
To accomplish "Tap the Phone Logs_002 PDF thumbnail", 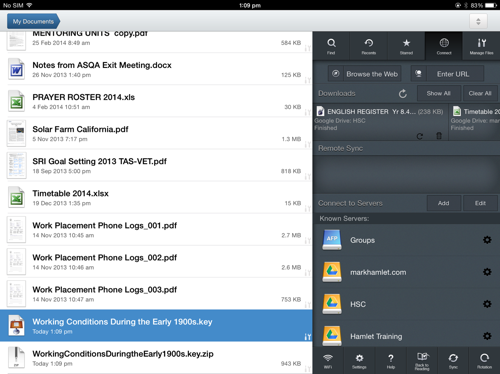I will 16,262.
